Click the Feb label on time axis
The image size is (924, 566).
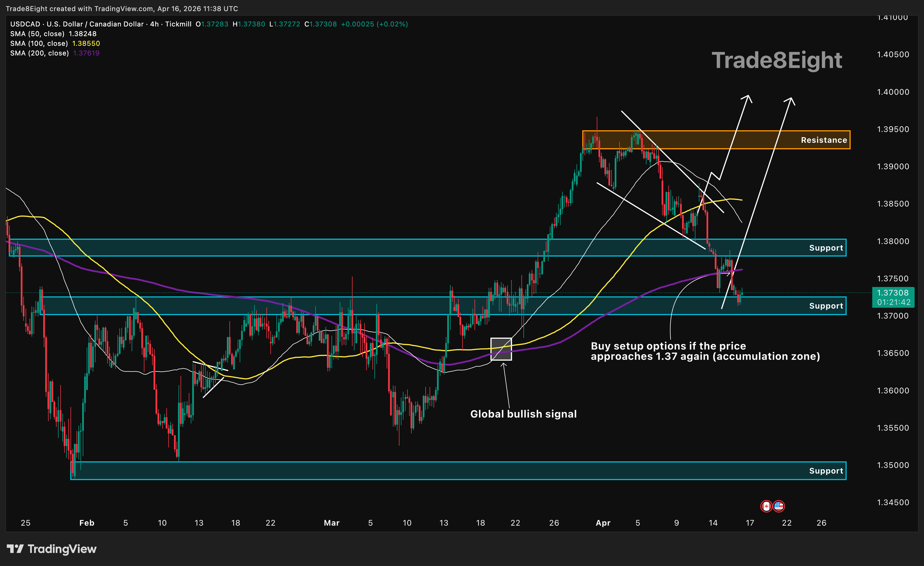pos(87,523)
